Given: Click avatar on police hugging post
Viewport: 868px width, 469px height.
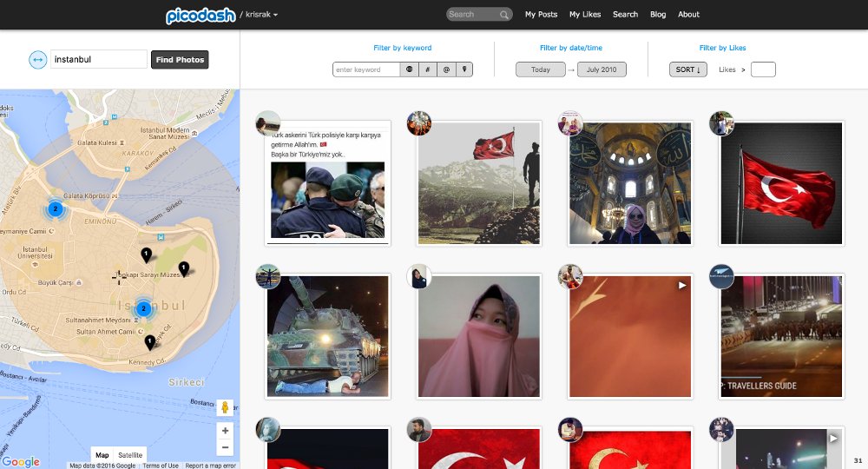Looking at the screenshot, I should pyautogui.click(x=268, y=123).
